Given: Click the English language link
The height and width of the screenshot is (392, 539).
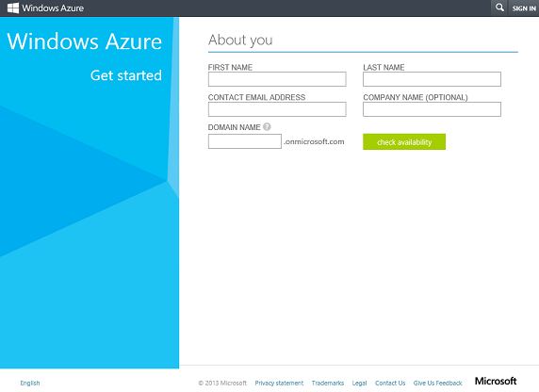Looking at the screenshot, I should (x=30, y=384).
